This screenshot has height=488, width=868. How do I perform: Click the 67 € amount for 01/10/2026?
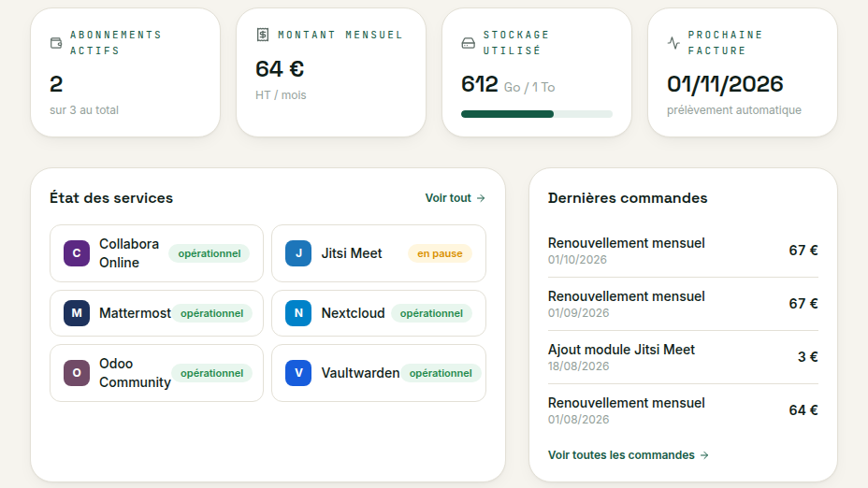[x=803, y=251]
